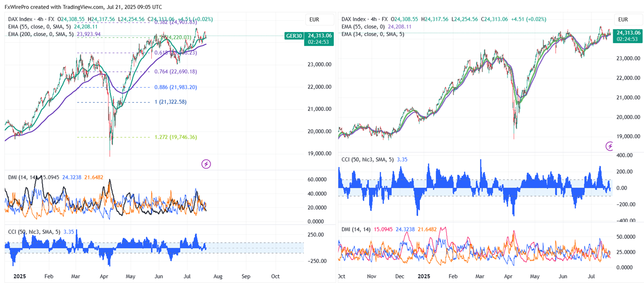Click the green GER30 symbol label
Screen dimensions: 644x283
(x=293, y=36)
